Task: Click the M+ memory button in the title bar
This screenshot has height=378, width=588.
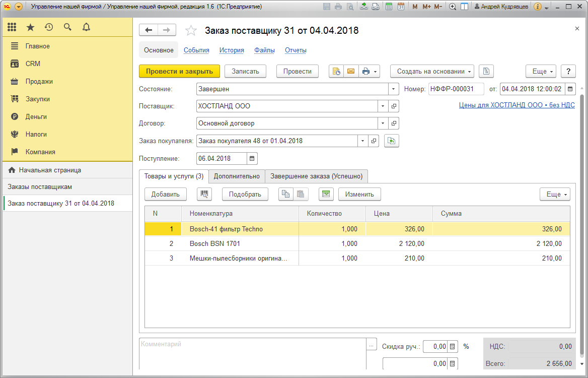Action: 426,7
